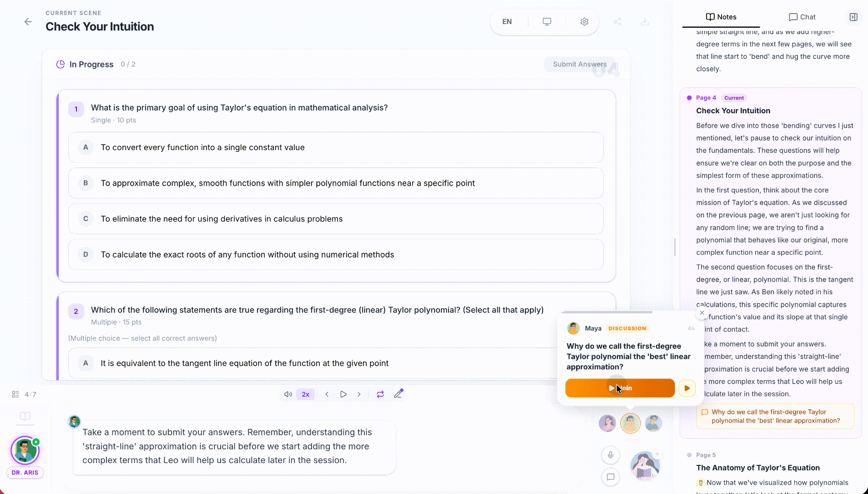Select the repeat playback icon
Screen dimensions: 868x494
click(381, 394)
